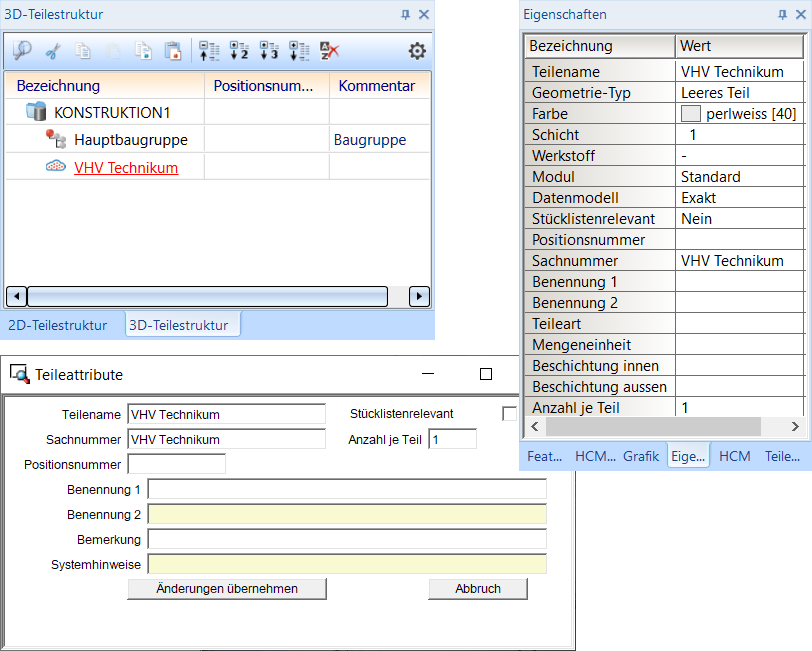Viewport: 812px width, 651px height.
Task: Click the perlweiss color swatch
Action: pos(690,114)
